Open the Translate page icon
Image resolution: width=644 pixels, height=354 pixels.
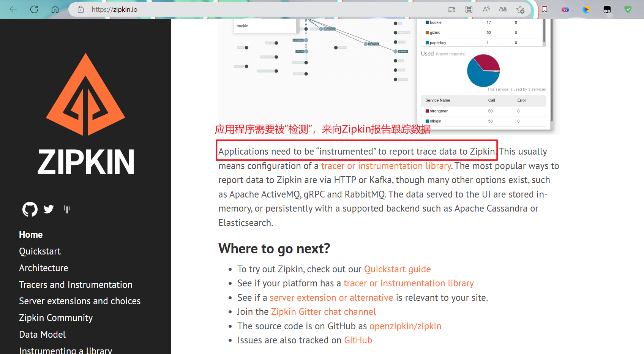click(503, 9)
